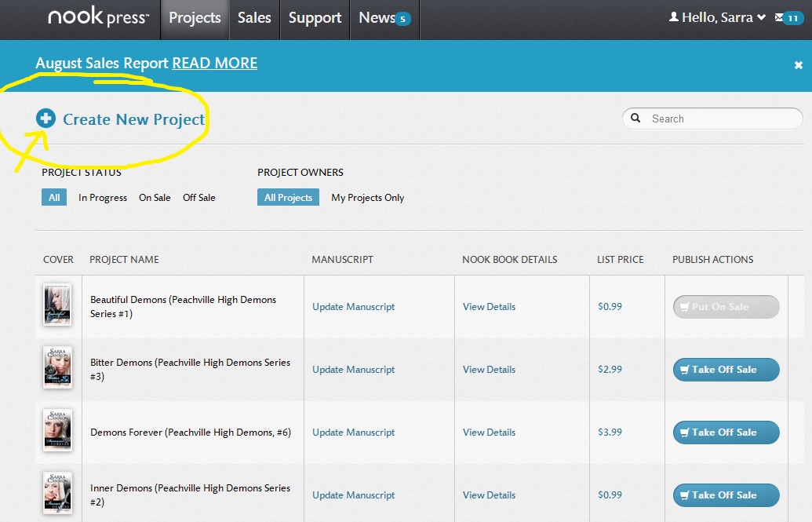Open the Projects tab
This screenshot has width=812, height=522.
195,18
